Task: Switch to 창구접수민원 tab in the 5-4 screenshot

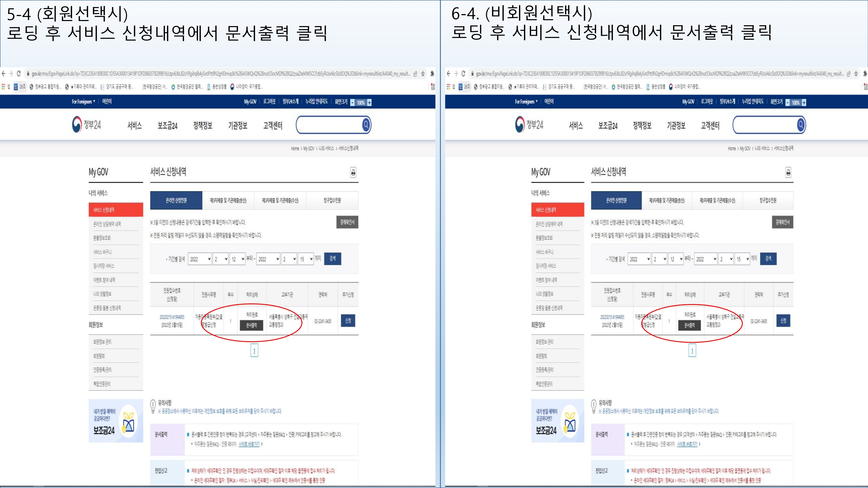Action: point(332,200)
